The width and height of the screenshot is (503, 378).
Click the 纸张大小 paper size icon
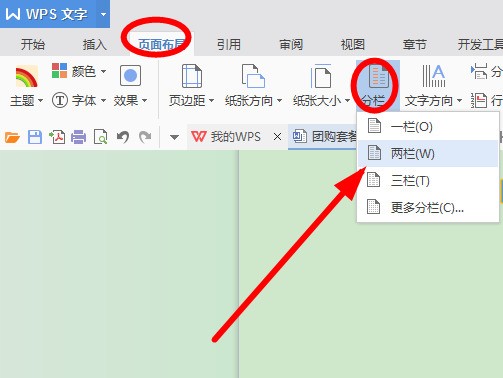pyautogui.click(x=321, y=76)
